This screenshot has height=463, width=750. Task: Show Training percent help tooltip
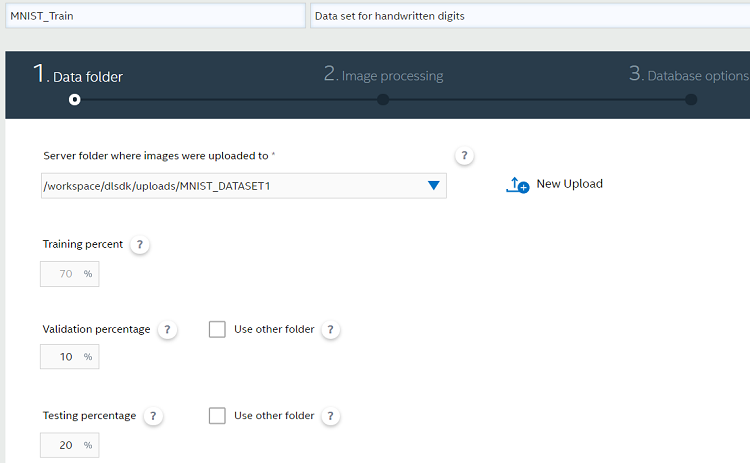pos(140,244)
